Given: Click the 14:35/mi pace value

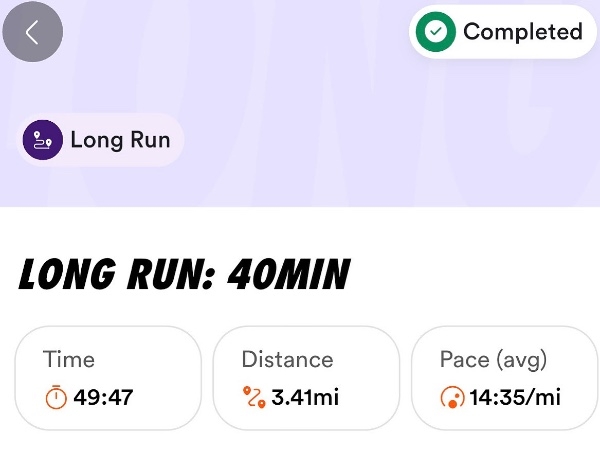Looking at the screenshot, I should 515,398.
